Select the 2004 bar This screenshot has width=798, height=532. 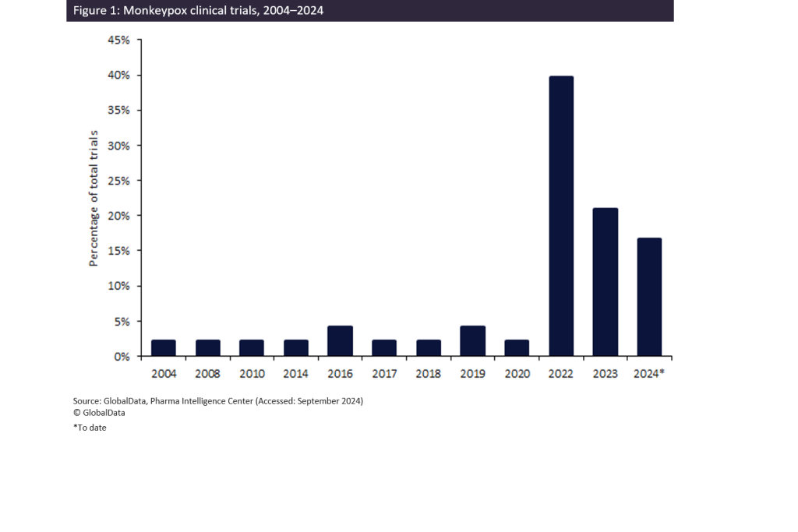tap(163, 348)
